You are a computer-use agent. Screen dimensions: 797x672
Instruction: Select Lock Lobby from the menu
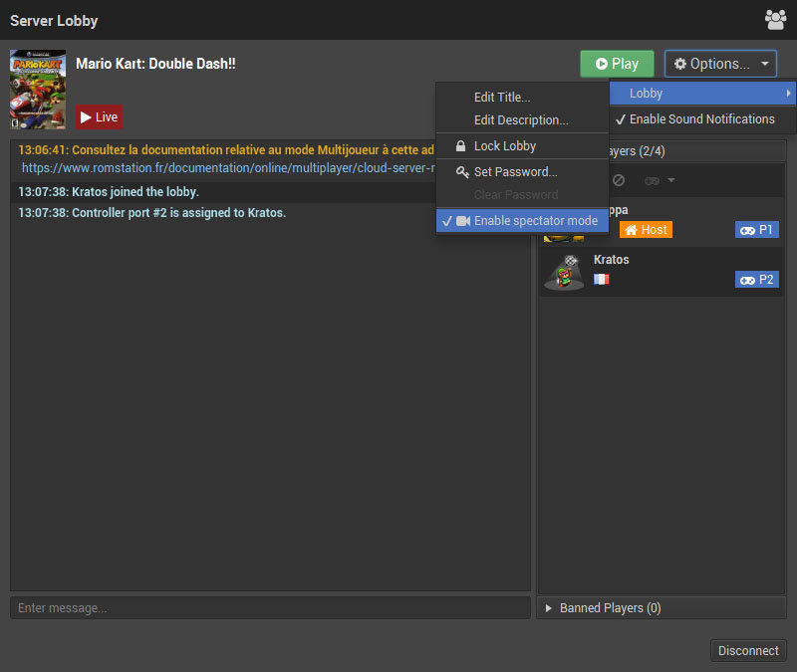click(504, 146)
